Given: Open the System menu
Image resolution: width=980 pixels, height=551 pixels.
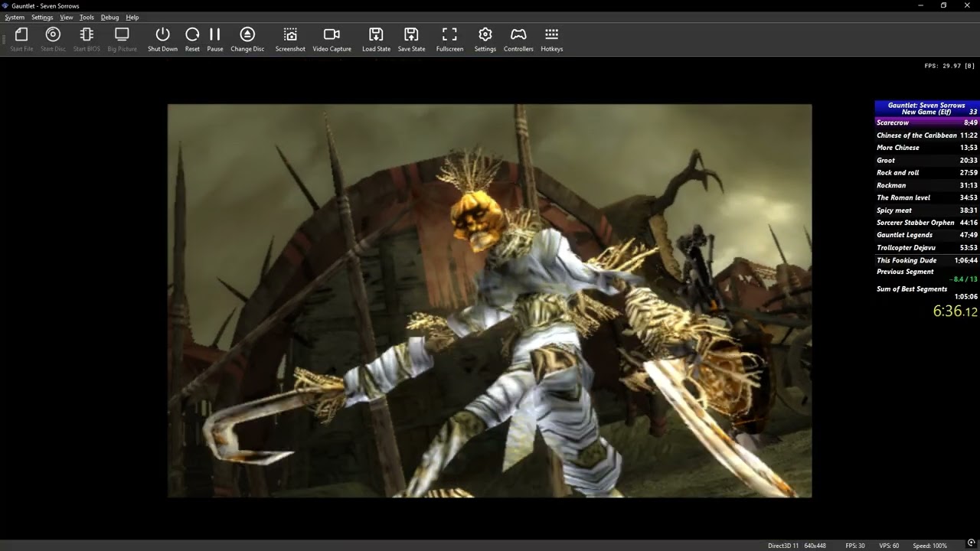Looking at the screenshot, I should coord(15,17).
